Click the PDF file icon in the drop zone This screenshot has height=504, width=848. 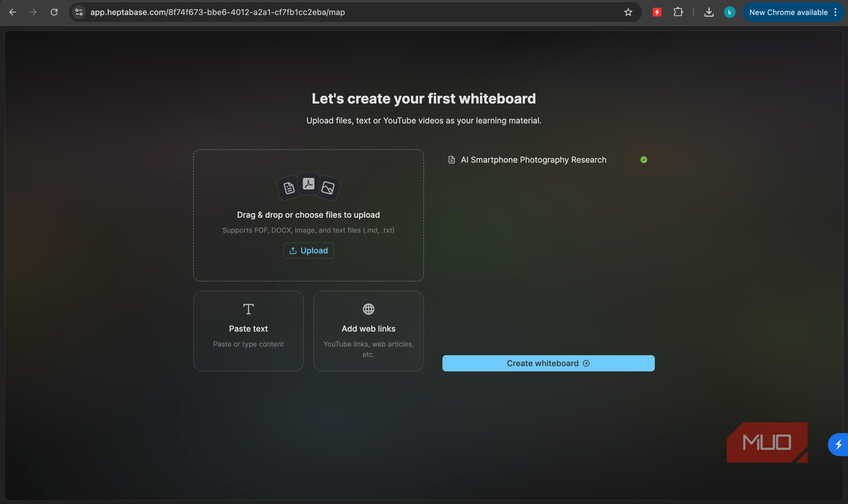tap(309, 184)
